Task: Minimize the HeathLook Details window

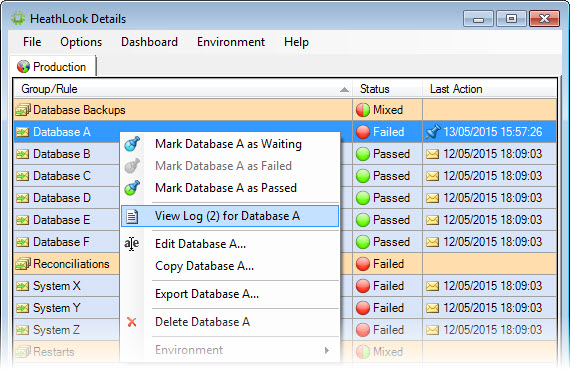Action: pos(478,19)
